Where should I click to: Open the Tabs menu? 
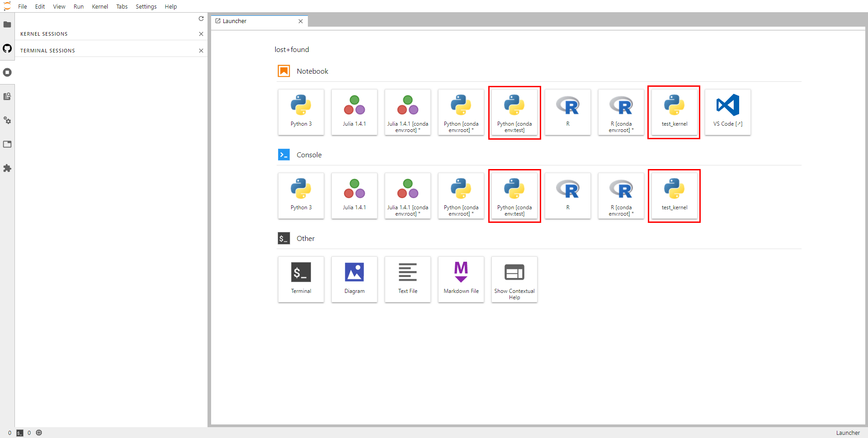pyautogui.click(x=122, y=6)
